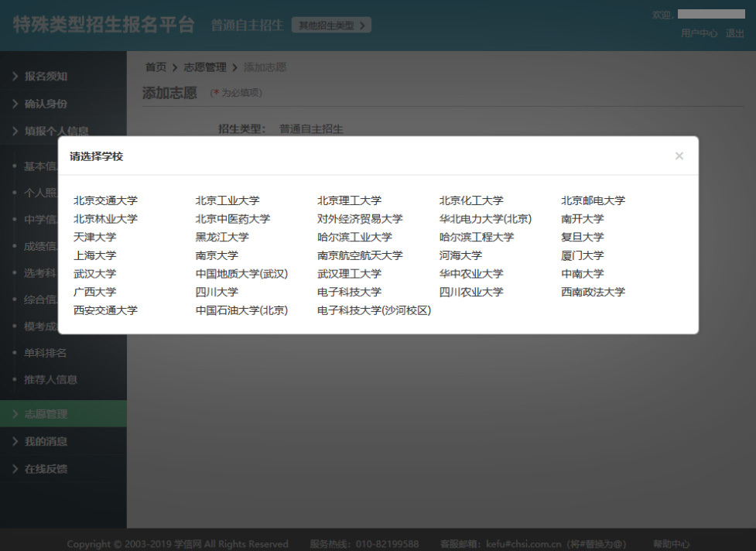Pick 北京理工大学 as the school
Image resolution: width=756 pixels, height=551 pixels.
349,200
